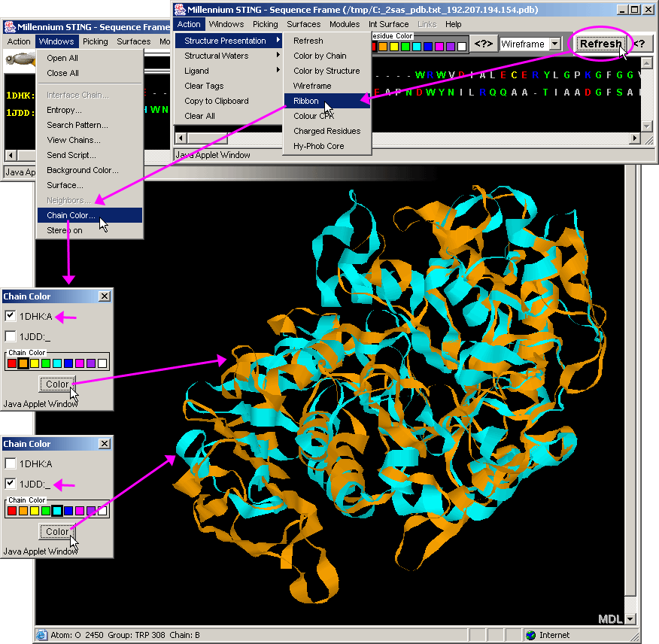Choose Clear Tags in the Action menu
The width and height of the screenshot is (659, 644).
coord(228,86)
